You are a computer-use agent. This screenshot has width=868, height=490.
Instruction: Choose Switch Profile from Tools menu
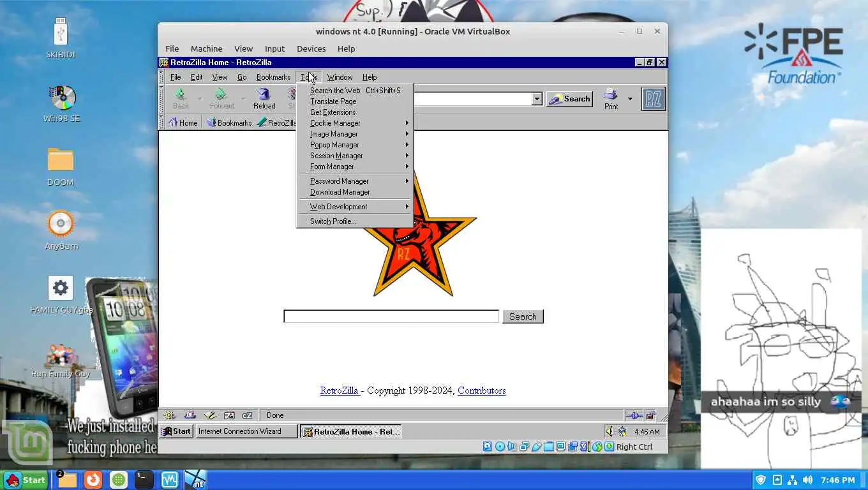(355, 221)
